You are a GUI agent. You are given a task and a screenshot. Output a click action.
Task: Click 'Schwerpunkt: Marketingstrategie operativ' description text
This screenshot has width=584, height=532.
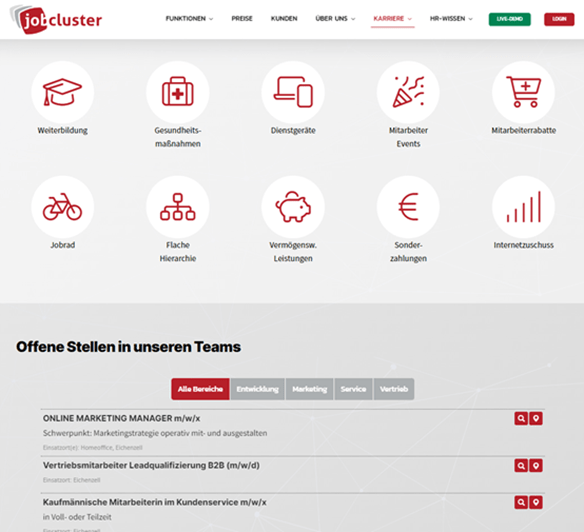[x=155, y=433]
